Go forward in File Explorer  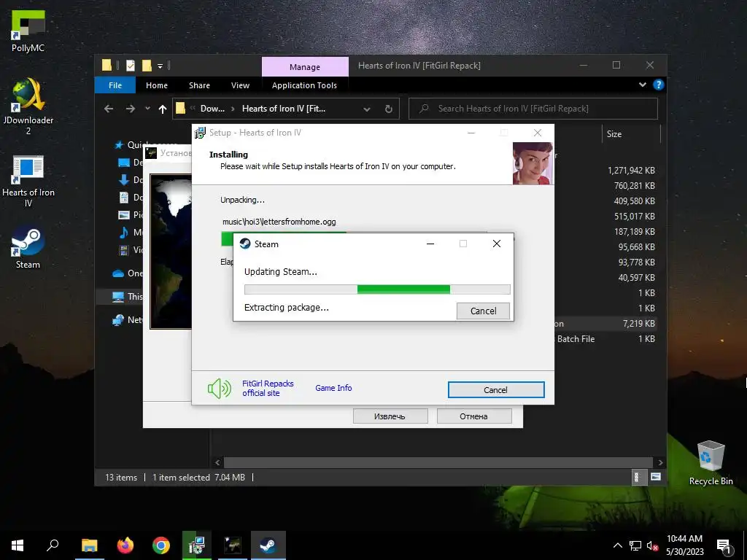point(130,109)
